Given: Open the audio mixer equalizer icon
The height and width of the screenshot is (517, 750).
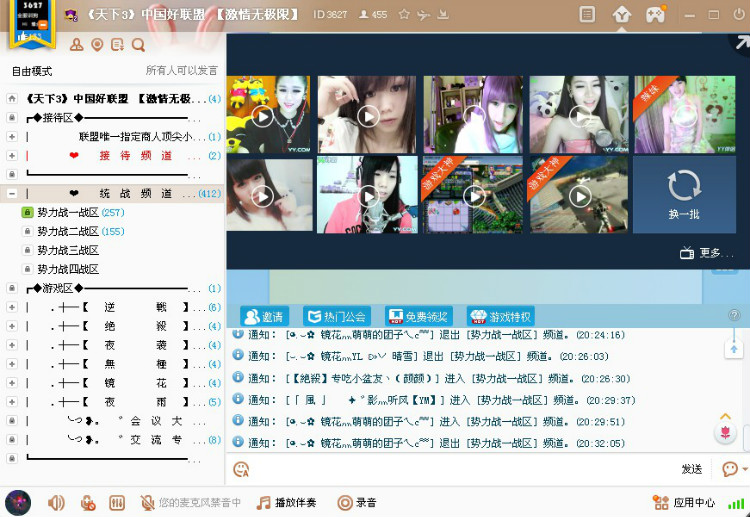Looking at the screenshot, I should click(117, 503).
